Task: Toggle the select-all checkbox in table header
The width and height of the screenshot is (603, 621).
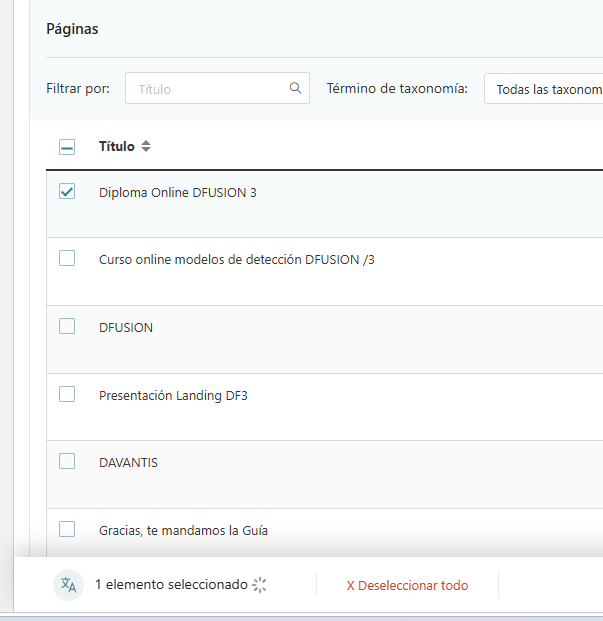Action: [x=67, y=147]
